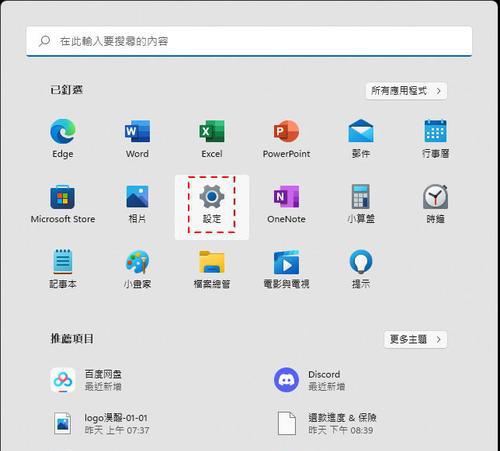
Task: Open the Settings (設定) gear icon
Action: pos(212,197)
